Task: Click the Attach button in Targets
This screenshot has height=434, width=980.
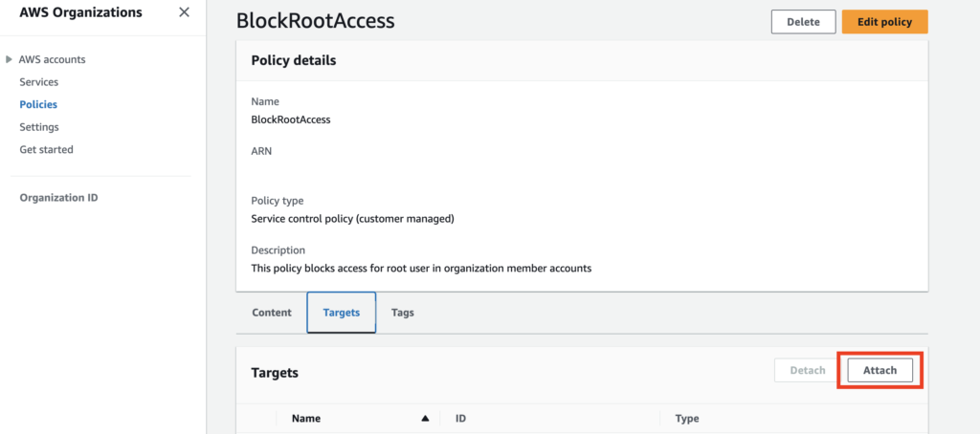Action: (880, 371)
